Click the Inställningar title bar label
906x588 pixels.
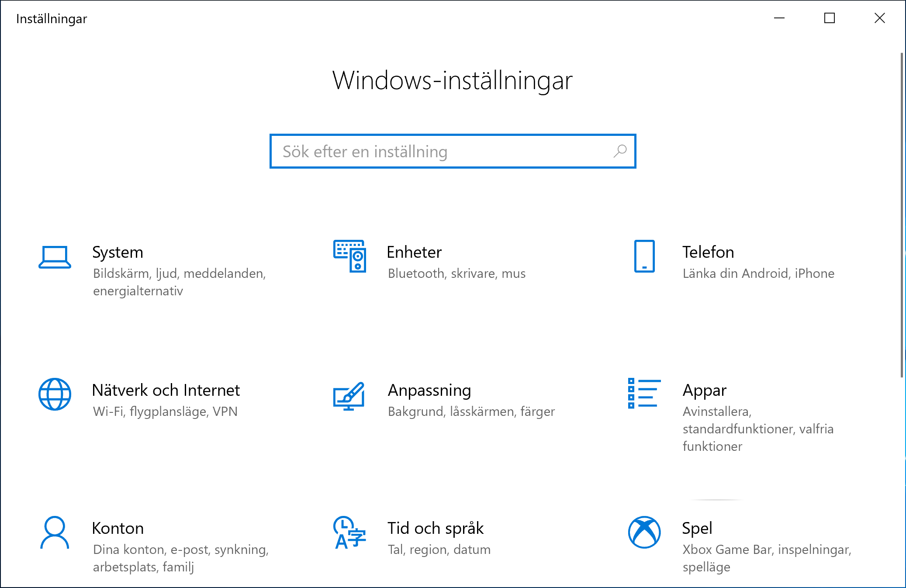tap(51, 18)
